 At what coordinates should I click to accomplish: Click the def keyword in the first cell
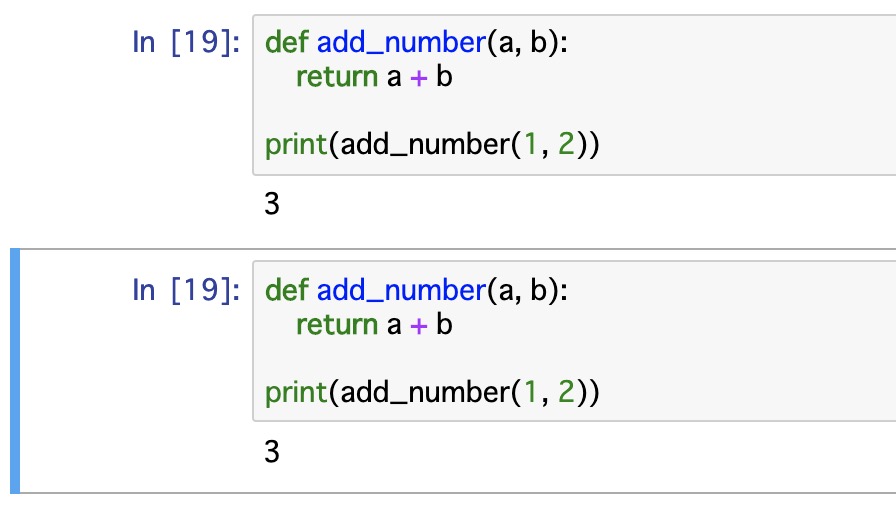pos(287,43)
